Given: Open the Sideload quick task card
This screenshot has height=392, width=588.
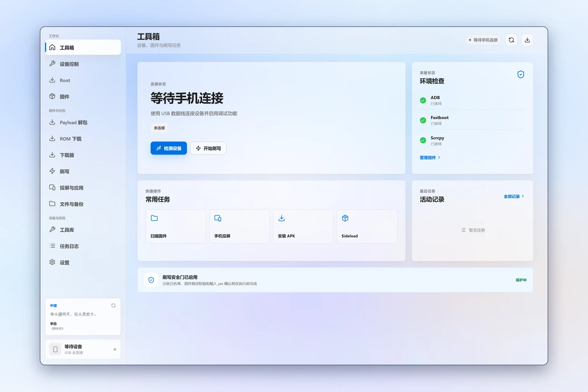Looking at the screenshot, I should (367, 226).
